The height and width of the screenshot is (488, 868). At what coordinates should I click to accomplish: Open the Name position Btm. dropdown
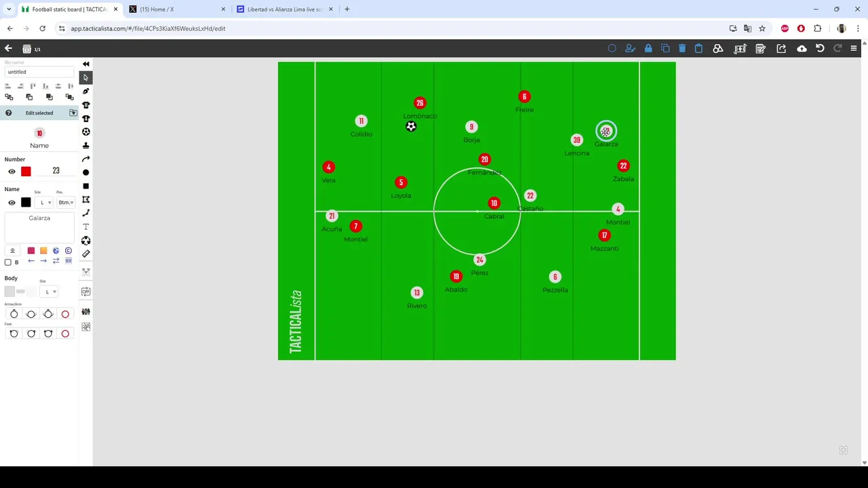66,203
